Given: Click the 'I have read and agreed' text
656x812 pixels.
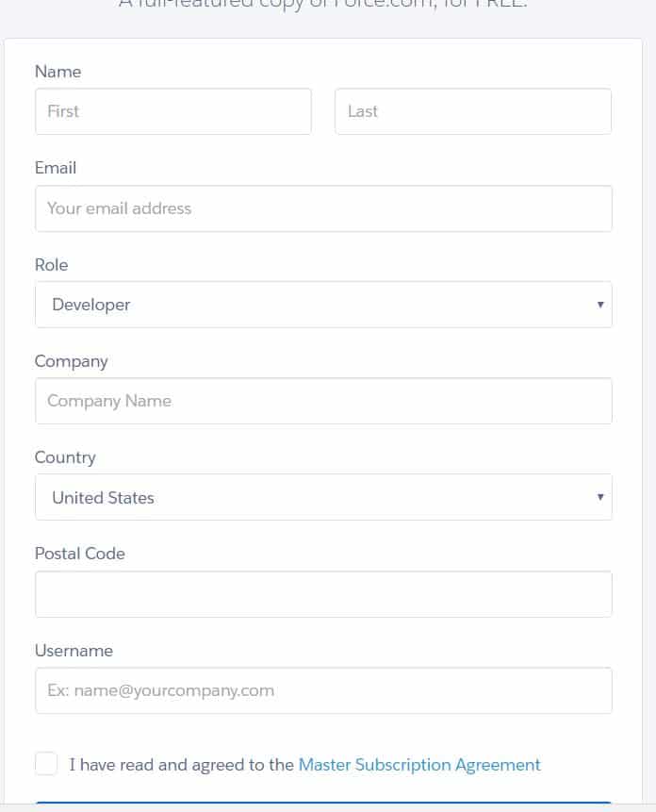Looking at the screenshot, I should 182,765.
